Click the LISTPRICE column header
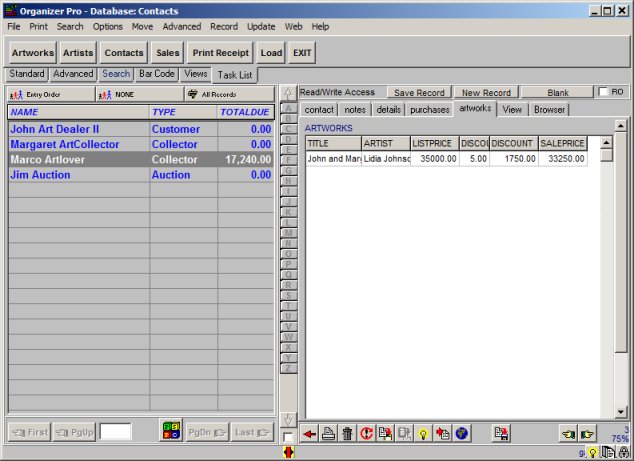This screenshot has width=634, height=461. click(x=434, y=144)
